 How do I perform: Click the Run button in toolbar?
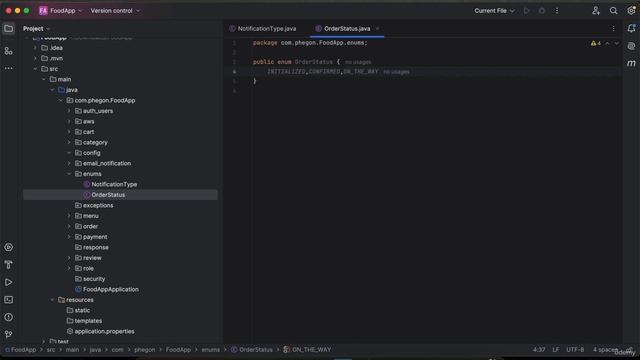click(x=527, y=11)
